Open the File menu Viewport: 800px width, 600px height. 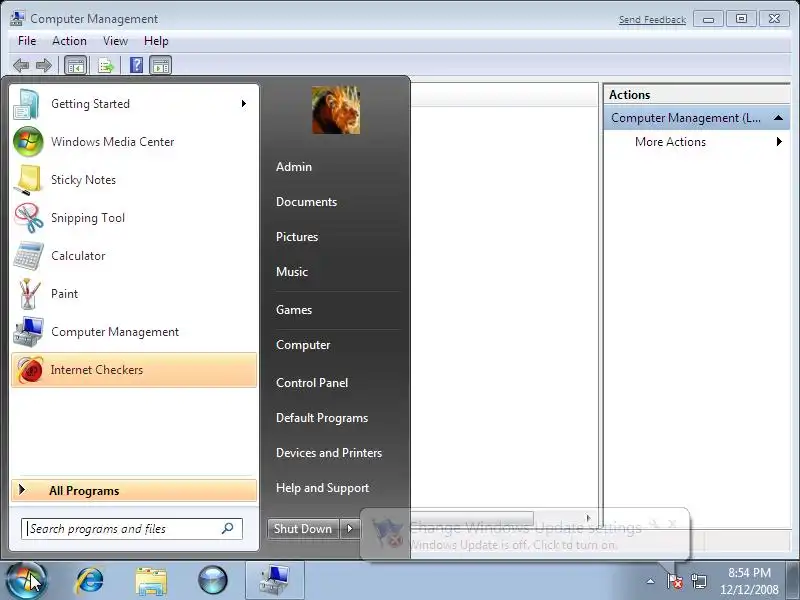point(27,41)
